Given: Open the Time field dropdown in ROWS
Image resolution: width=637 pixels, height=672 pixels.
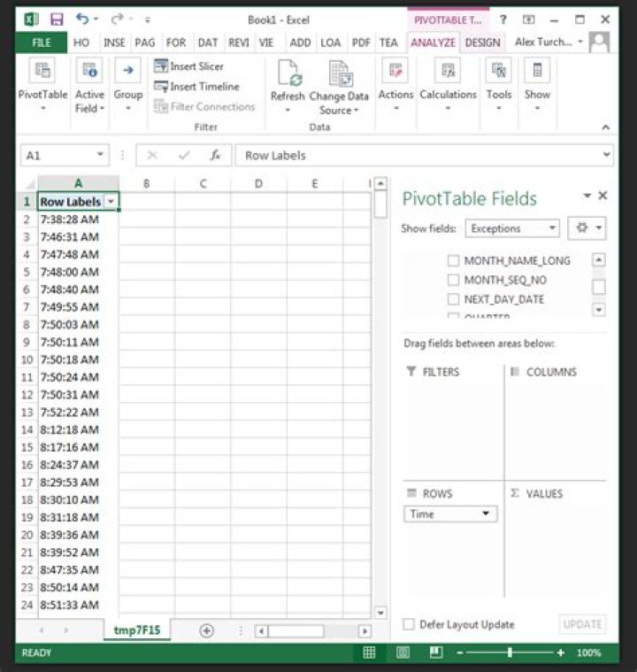Looking at the screenshot, I should [x=486, y=514].
